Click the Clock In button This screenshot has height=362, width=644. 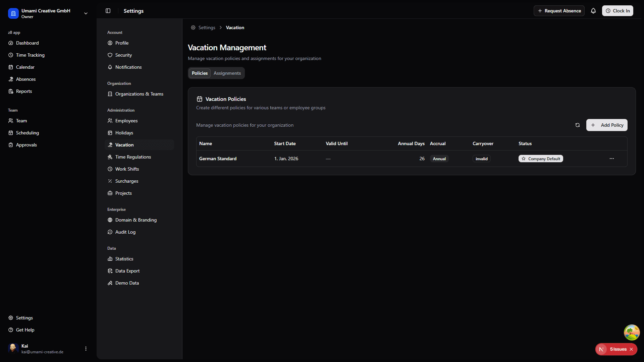coord(618,11)
